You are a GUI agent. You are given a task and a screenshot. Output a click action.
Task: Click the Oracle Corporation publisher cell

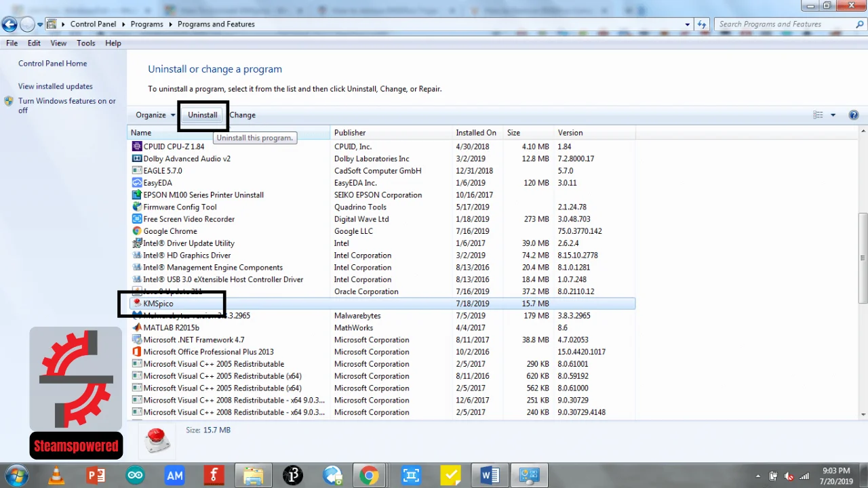[x=366, y=292]
